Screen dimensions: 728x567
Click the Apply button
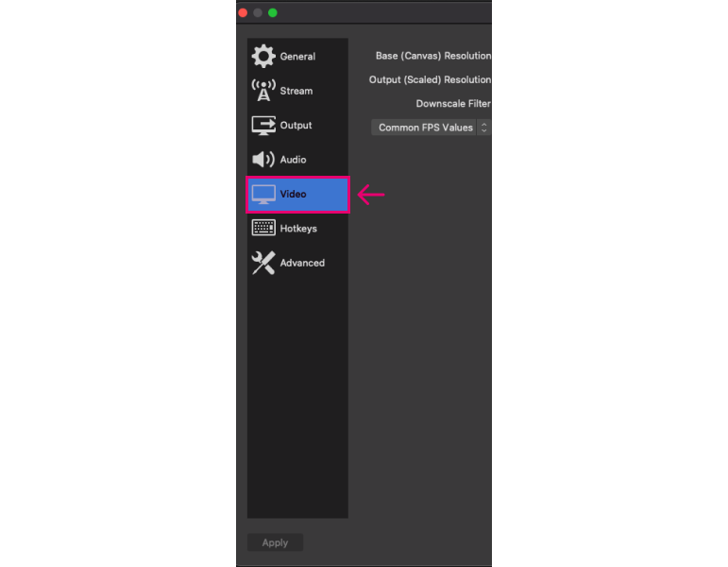click(x=275, y=542)
